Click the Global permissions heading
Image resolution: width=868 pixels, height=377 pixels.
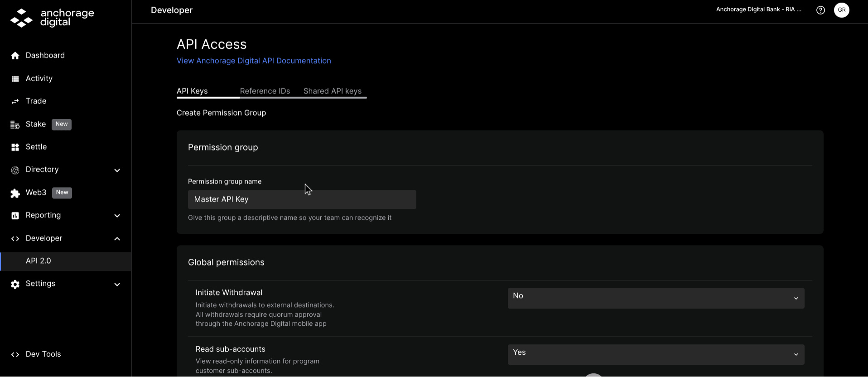tap(226, 262)
